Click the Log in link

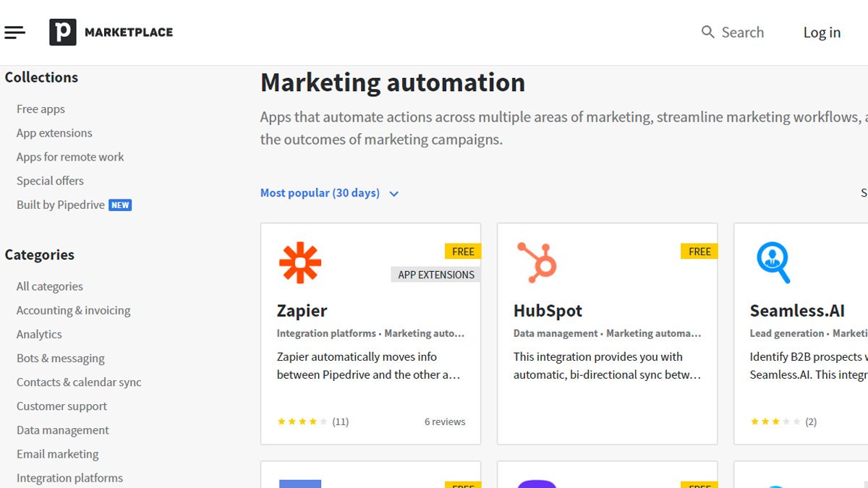822,32
